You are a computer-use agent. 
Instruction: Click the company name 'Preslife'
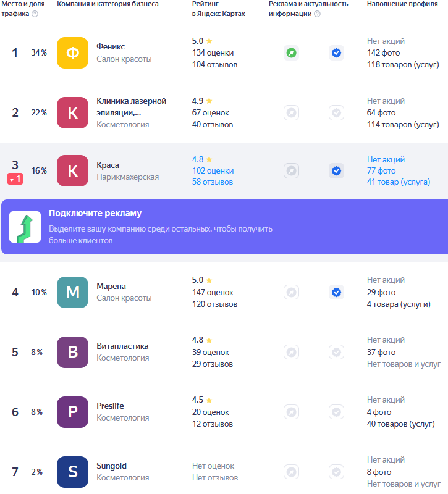point(110,406)
